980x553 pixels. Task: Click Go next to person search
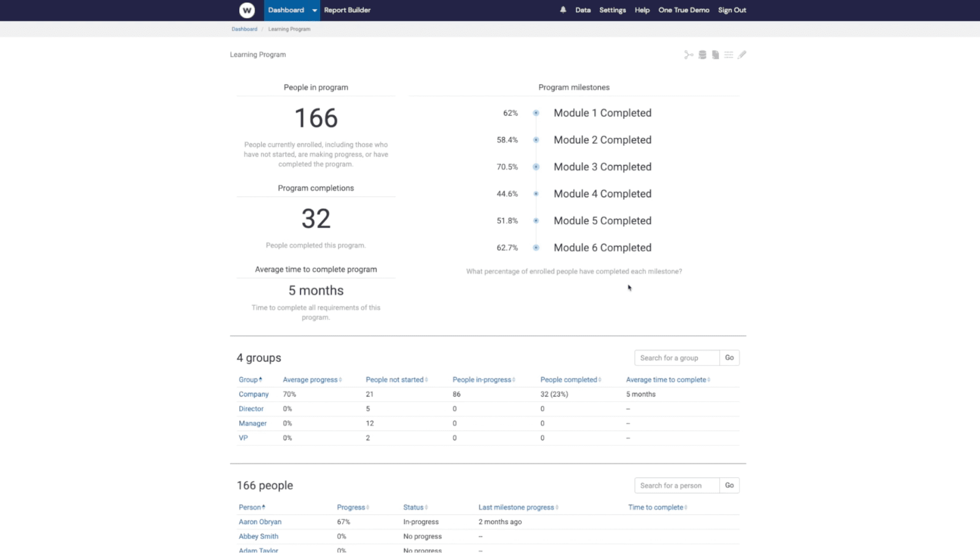pyautogui.click(x=729, y=485)
